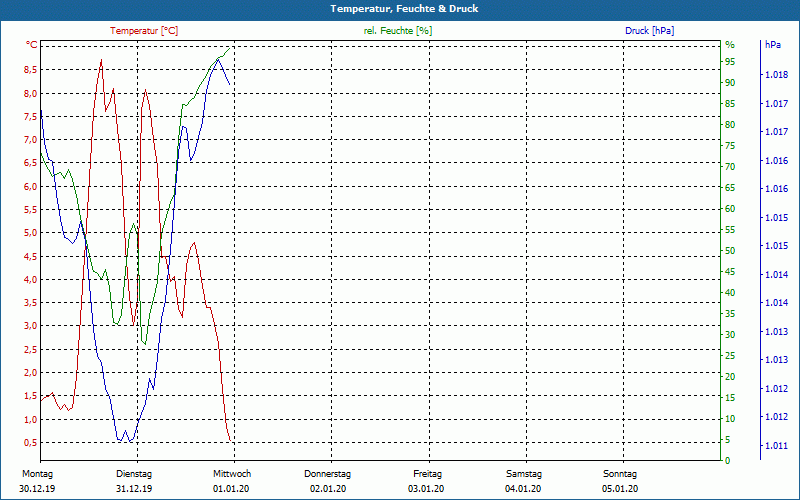Image resolution: width=800 pixels, height=500 pixels.
Task: Click the green '20' humidity tick value
Action: click(730, 377)
